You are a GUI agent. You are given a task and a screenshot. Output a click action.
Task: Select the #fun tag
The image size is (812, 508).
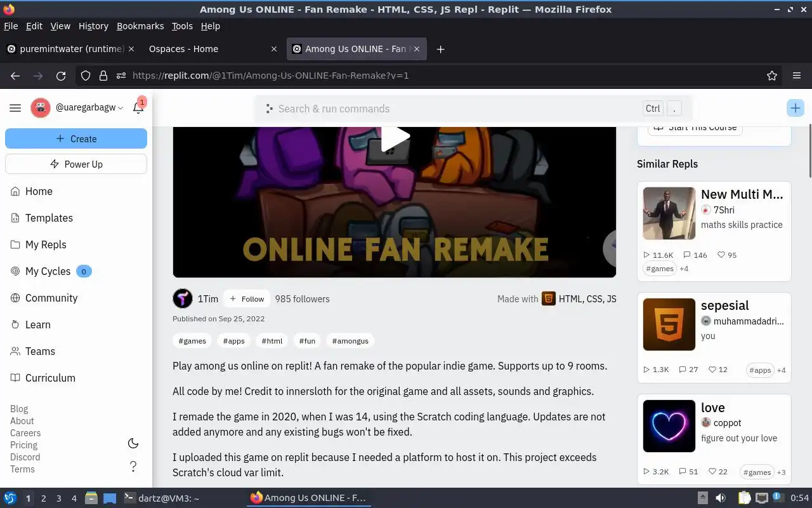pos(307,341)
